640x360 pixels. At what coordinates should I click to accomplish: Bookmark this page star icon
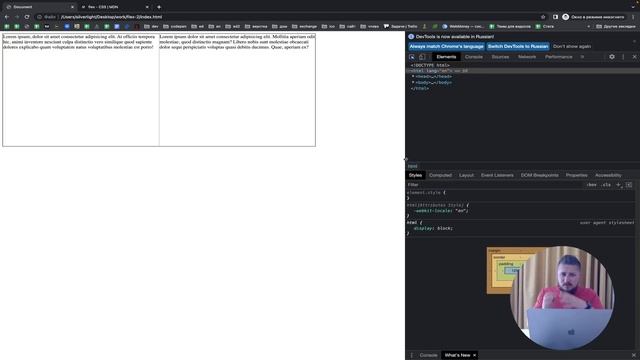click(543, 17)
